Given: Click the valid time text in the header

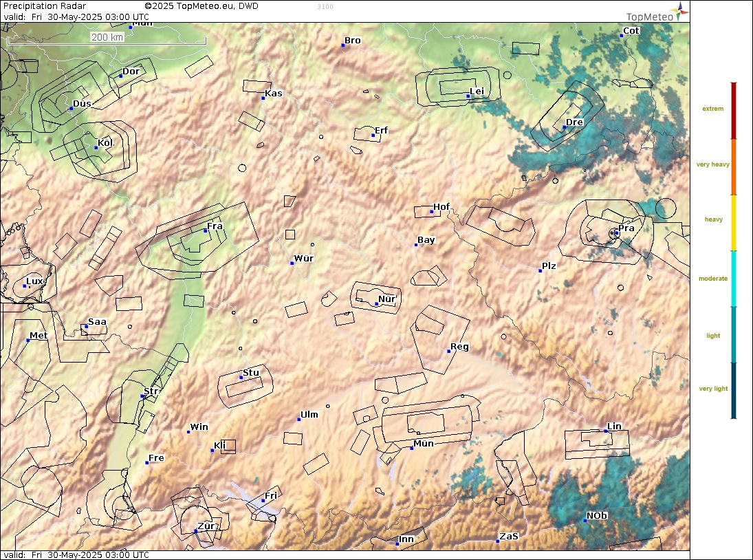Looking at the screenshot, I should coord(76,17).
